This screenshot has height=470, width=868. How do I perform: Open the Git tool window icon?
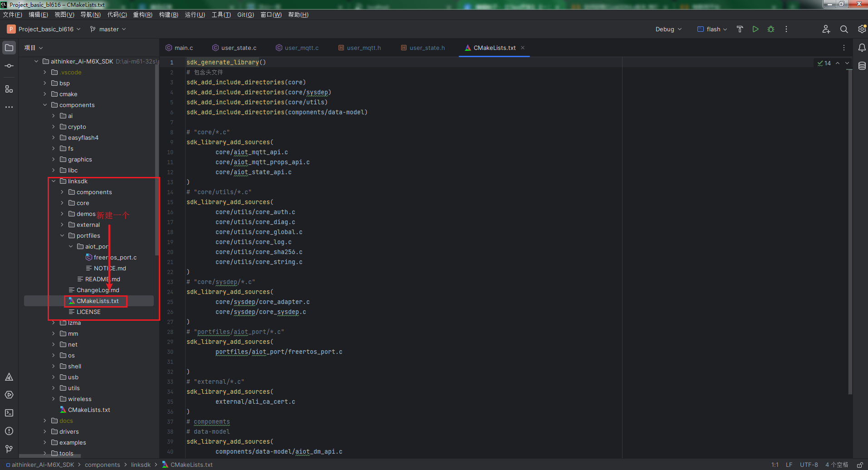(x=9, y=449)
